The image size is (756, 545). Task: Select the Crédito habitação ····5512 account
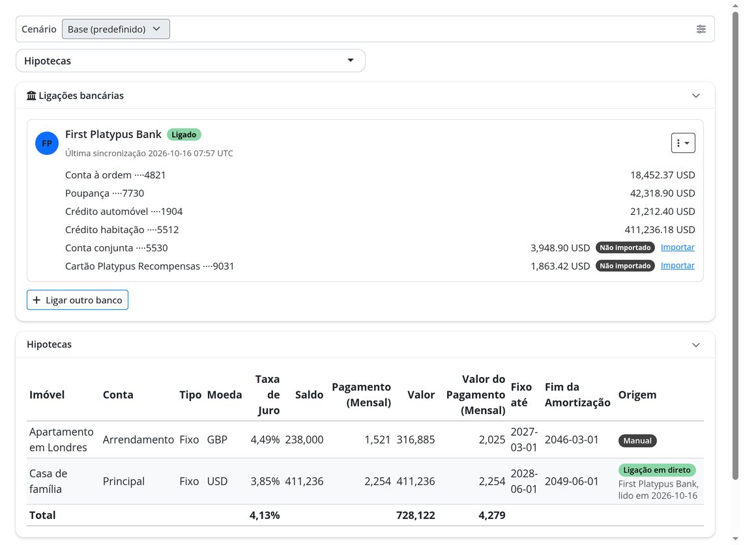[380, 230]
